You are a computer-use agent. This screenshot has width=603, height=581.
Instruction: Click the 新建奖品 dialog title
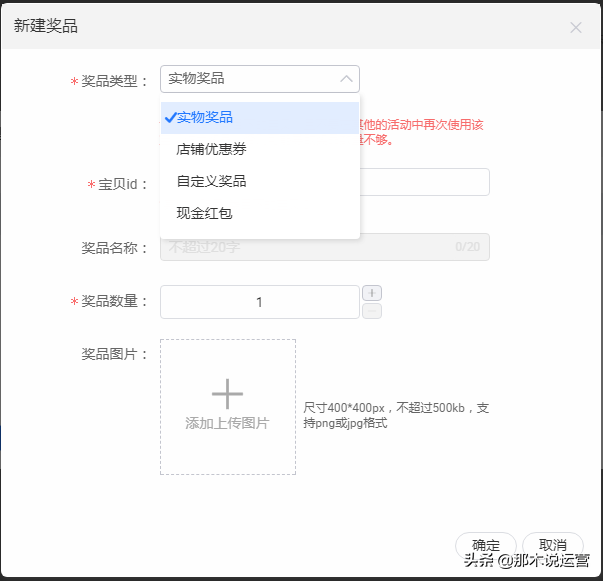tap(46, 26)
